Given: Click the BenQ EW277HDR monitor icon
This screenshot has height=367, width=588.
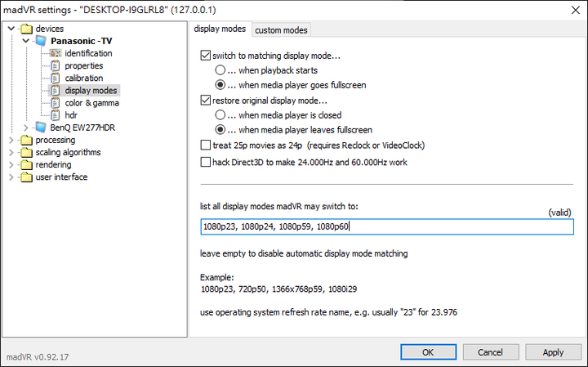Looking at the screenshot, I should click(x=41, y=128).
